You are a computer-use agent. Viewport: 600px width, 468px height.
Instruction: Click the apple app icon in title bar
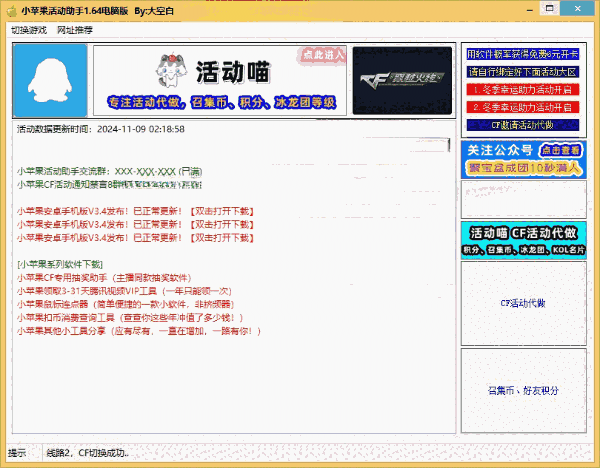pos(12,11)
